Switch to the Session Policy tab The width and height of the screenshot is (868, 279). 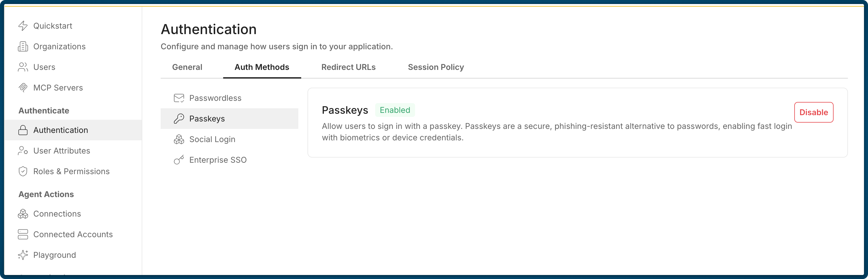(436, 67)
